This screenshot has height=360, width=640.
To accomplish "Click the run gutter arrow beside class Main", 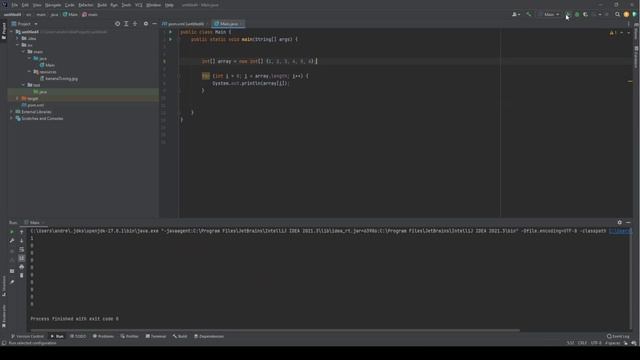I will (171, 32).
